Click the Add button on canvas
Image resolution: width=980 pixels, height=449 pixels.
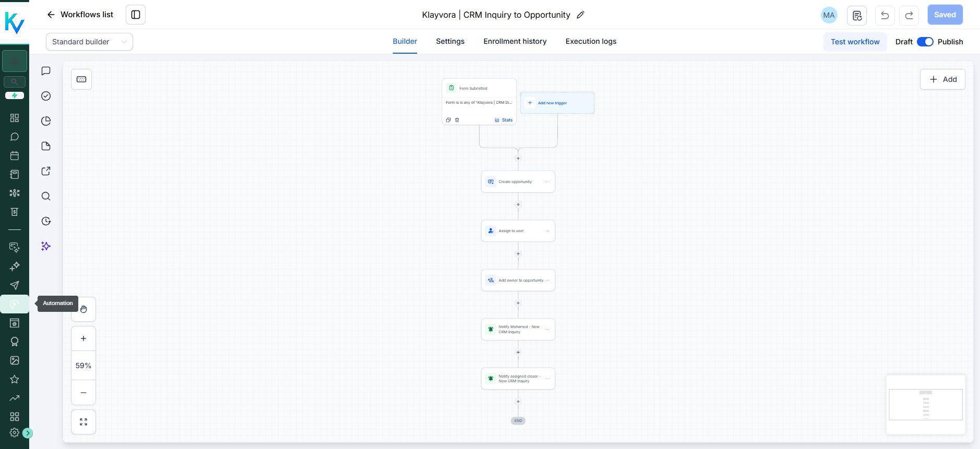point(942,79)
